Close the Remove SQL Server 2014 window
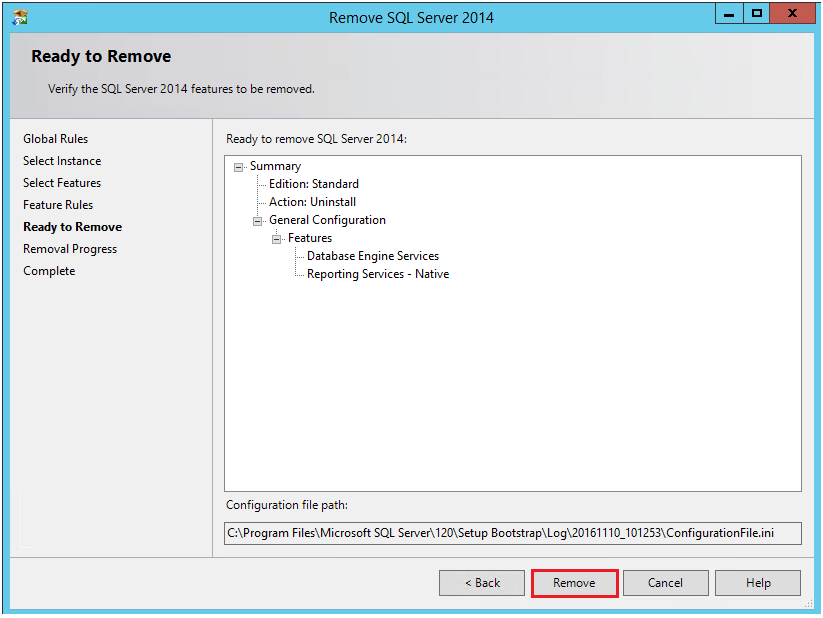823x618 pixels. point(792,14)
